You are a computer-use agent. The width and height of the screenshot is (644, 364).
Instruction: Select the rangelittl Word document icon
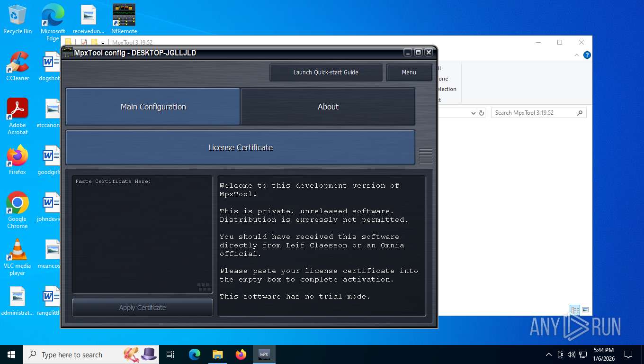point(49,301)
